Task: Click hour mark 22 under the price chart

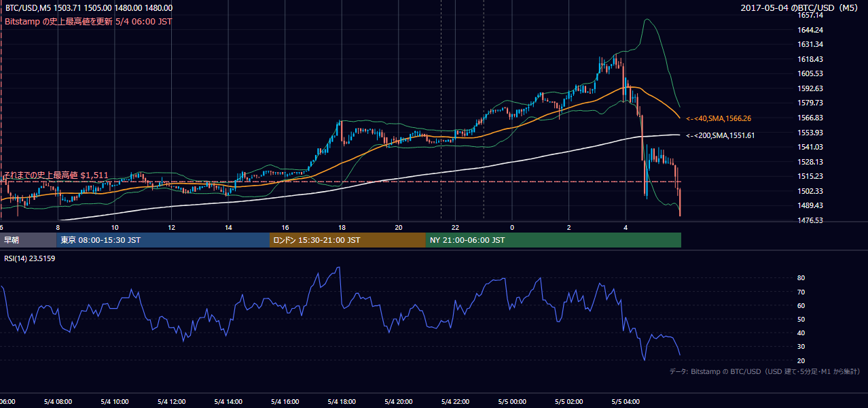Action: pyautogui.click(x=455, y=227)
